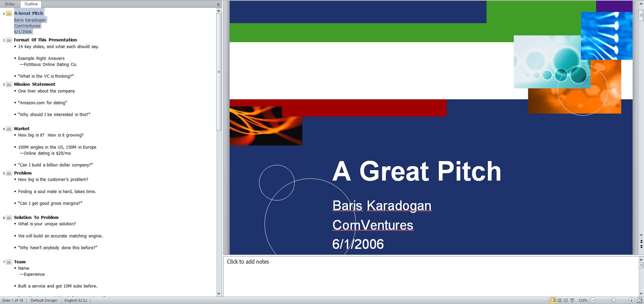The width and height of the screenshot is (644, 304).
Task: Click A Great Pitch in outline
Action: coord(29,13)
